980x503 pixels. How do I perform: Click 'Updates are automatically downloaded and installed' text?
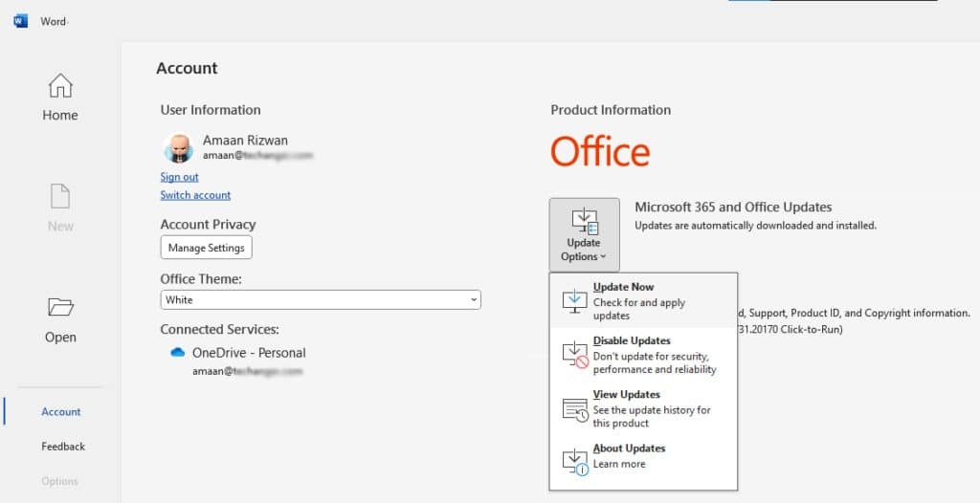point(756,226)
